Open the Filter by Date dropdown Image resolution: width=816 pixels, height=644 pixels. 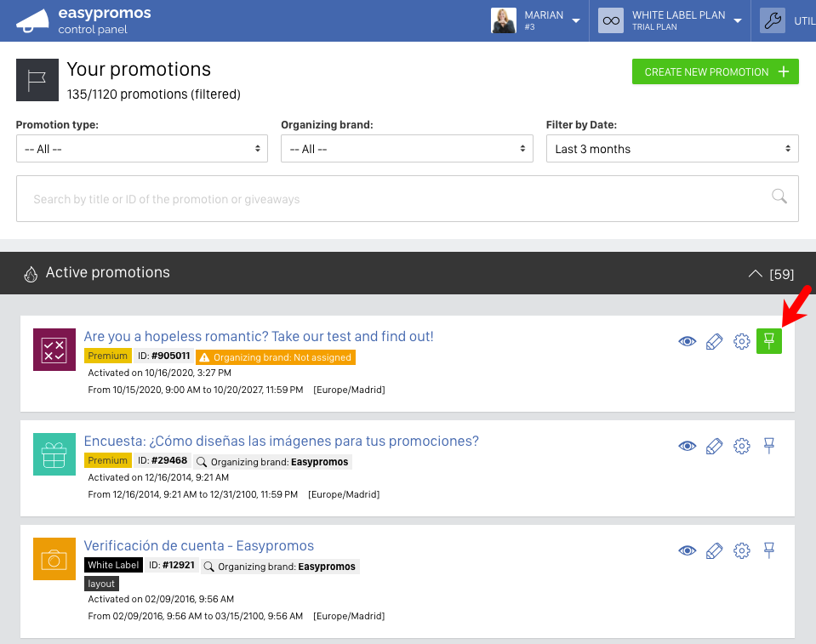[672, 149]
